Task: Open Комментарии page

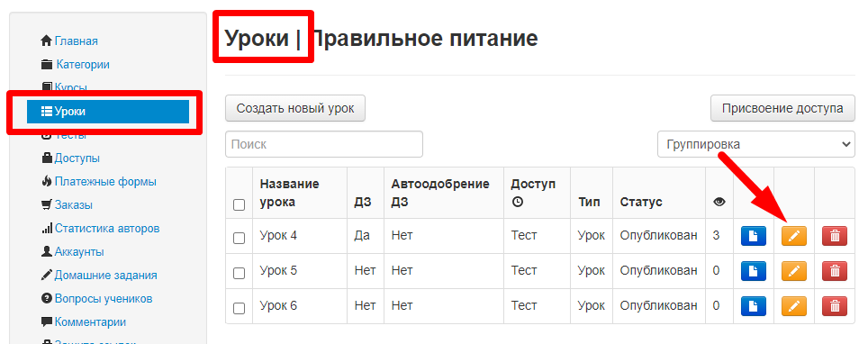Action: coord(90,321)
